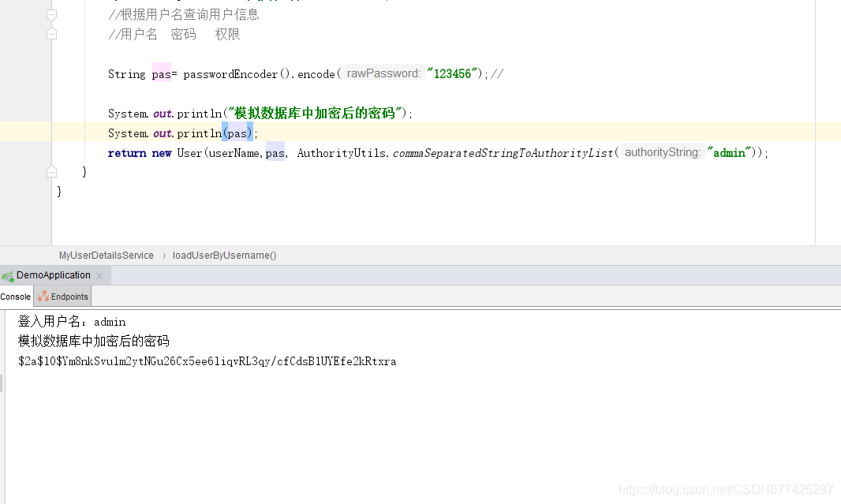Image resolution: width=841 pixels, height=504 pixels.
Task: Click the authorityString parameter hint
Action: point(663,152)
